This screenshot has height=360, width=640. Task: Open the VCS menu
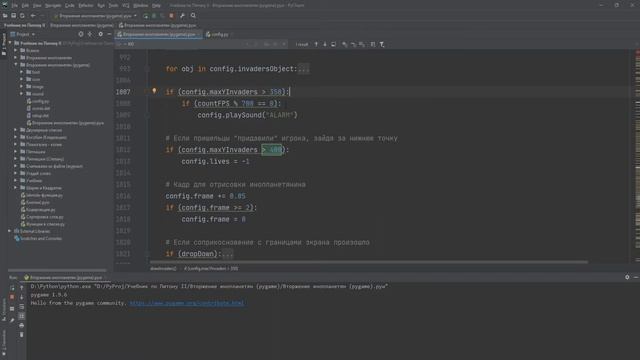[126, 6]
